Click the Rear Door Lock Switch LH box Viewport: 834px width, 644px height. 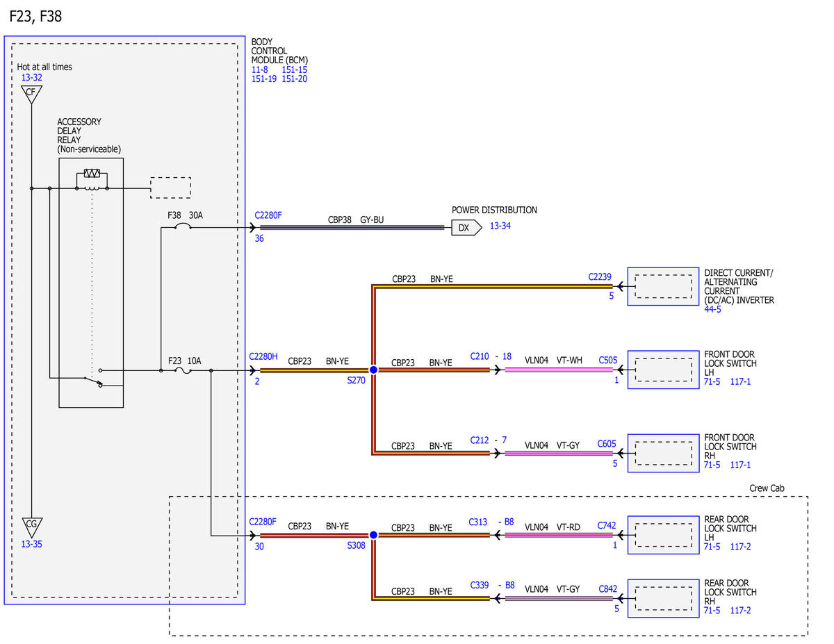coord(664,535)
